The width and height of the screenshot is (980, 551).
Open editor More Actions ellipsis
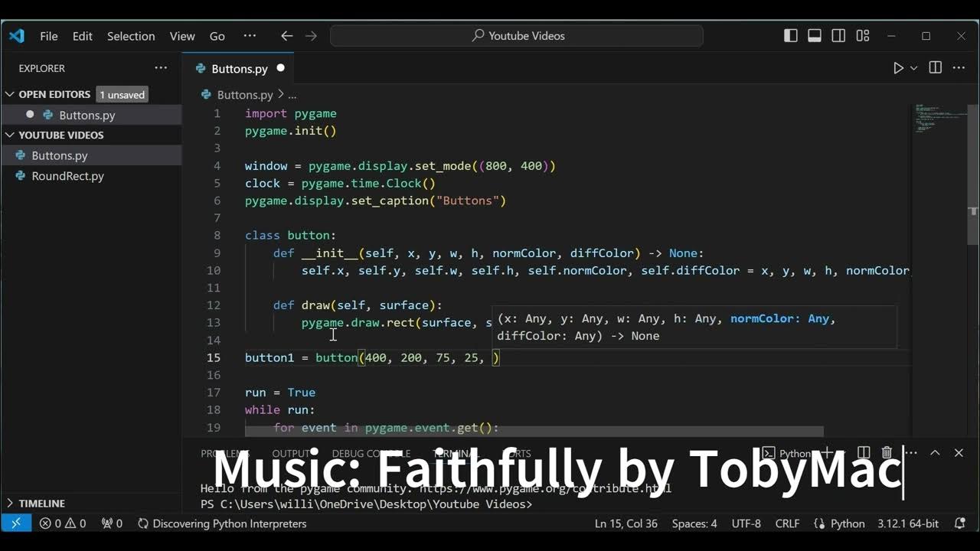coord(959,68)
